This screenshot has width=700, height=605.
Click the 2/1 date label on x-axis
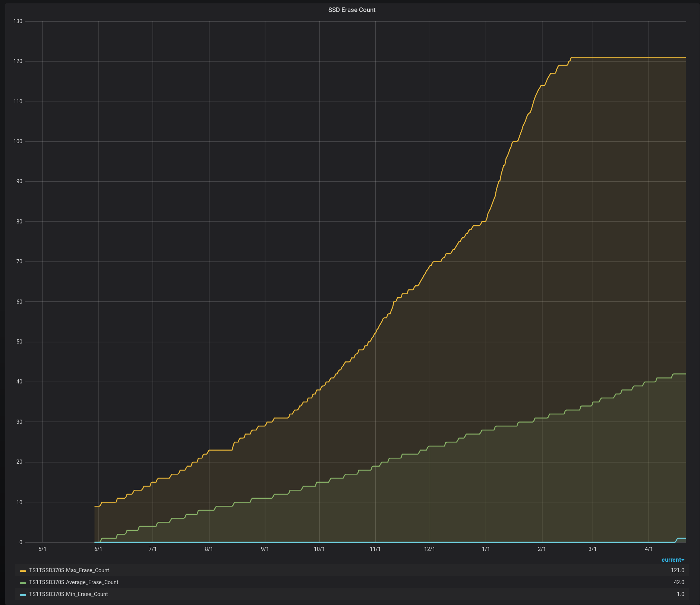coord(542,549)
